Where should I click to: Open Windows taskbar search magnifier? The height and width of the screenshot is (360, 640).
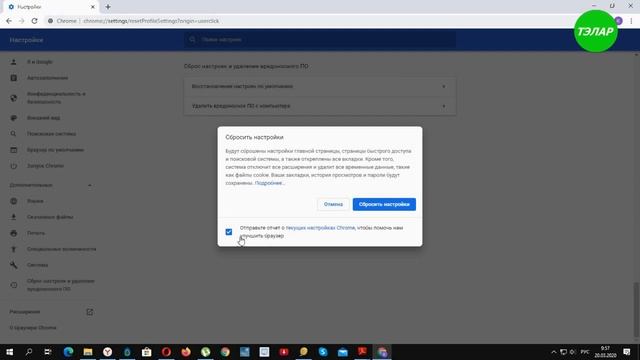click(29, 352)
